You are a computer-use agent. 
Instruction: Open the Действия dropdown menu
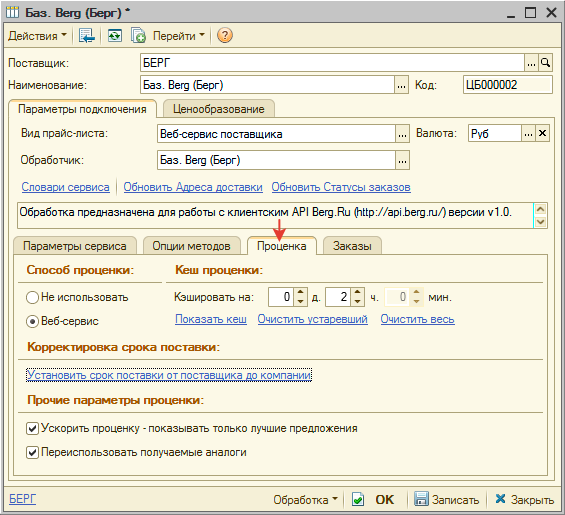pyautogui.click(x=37, y=36)
